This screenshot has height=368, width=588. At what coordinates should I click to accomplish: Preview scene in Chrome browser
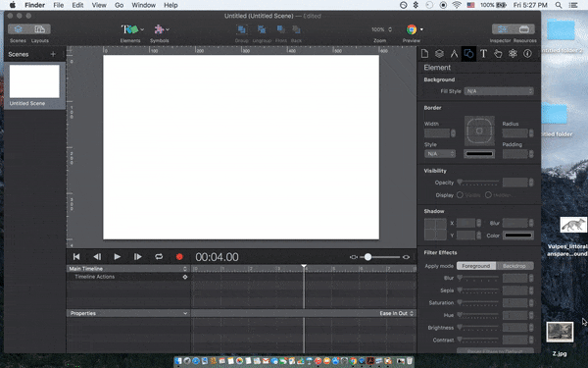pos(412,29)
